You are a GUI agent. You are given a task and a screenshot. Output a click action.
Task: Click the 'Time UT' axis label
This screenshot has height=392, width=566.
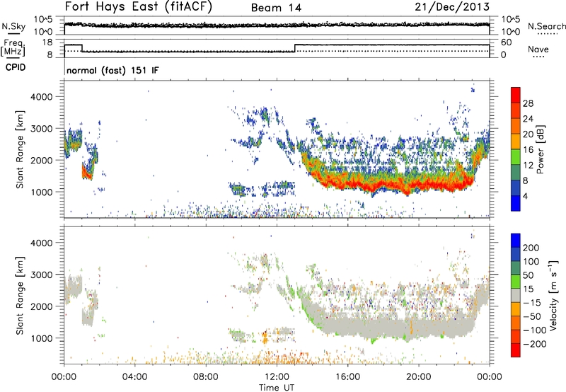277,387
